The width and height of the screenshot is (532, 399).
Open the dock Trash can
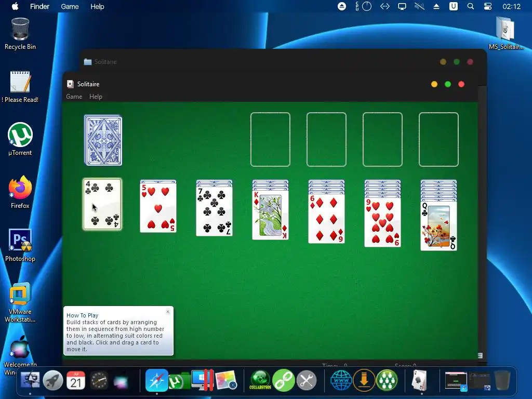[502, 380]
